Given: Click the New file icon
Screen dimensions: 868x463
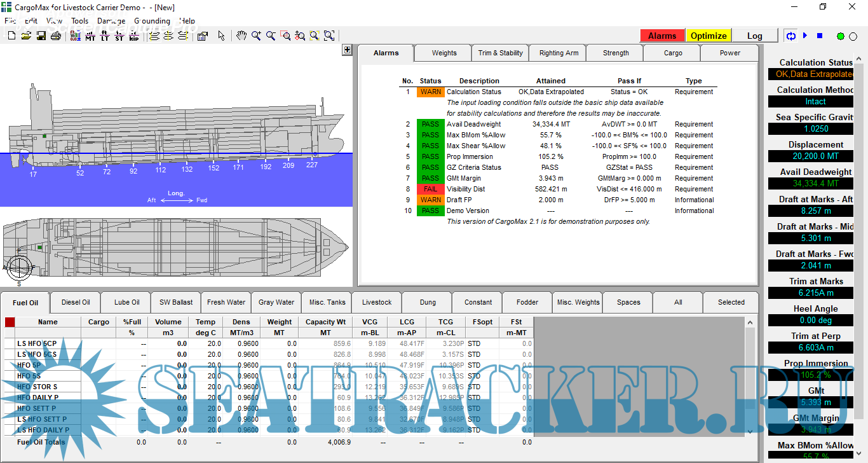Looking at the screenshot, I should 11,36.
